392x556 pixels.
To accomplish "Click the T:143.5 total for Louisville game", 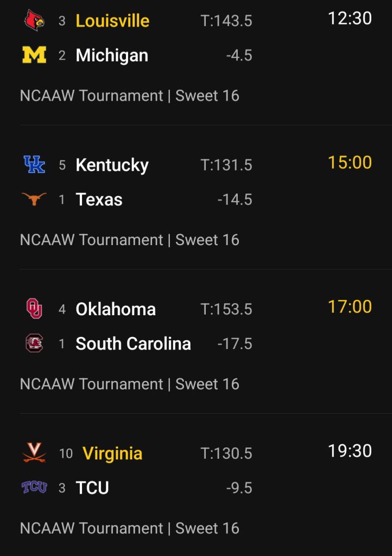I will coord(226,21).
